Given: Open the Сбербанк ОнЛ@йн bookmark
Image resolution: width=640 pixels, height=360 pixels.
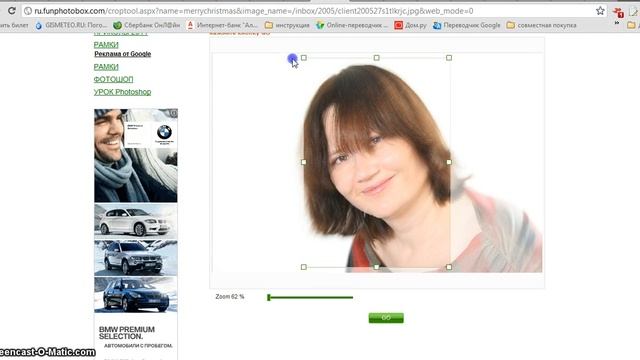Looking at the screenshot, I should tap(146, 25).
